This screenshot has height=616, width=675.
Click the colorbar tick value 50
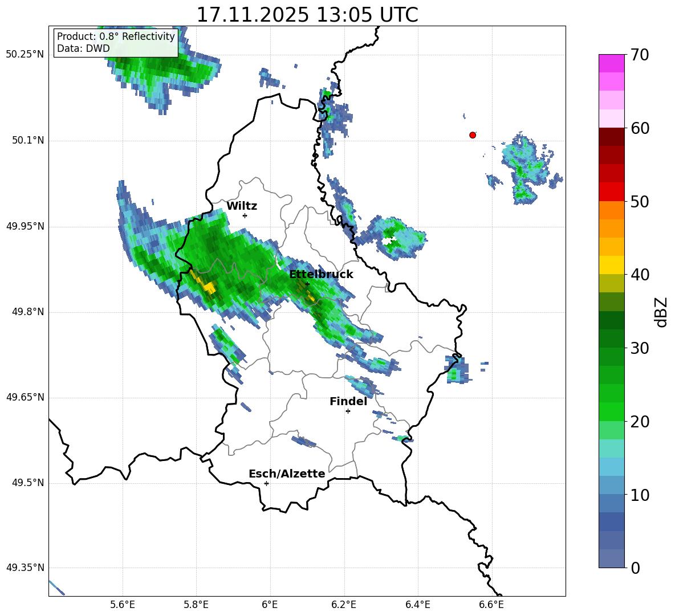640,201
